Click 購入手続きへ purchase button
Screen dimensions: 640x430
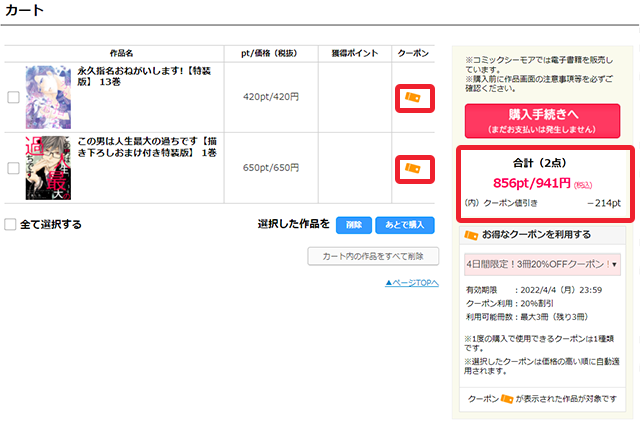542,121
